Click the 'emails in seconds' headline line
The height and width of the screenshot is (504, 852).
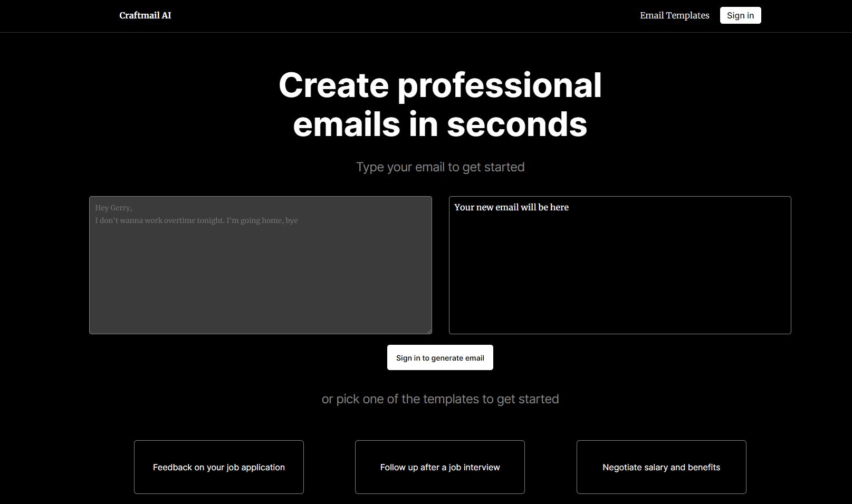click(x=440, y=124)
